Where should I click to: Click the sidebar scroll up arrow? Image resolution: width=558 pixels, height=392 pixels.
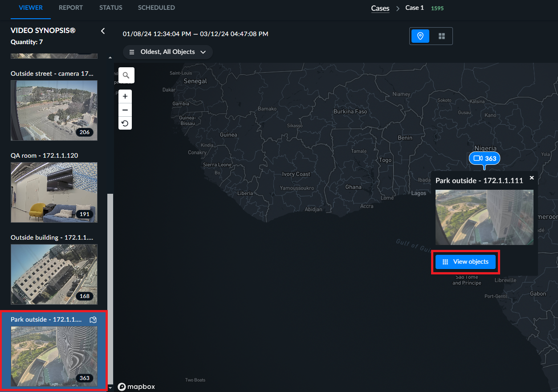pyautogui.click(x=110, y=58)
